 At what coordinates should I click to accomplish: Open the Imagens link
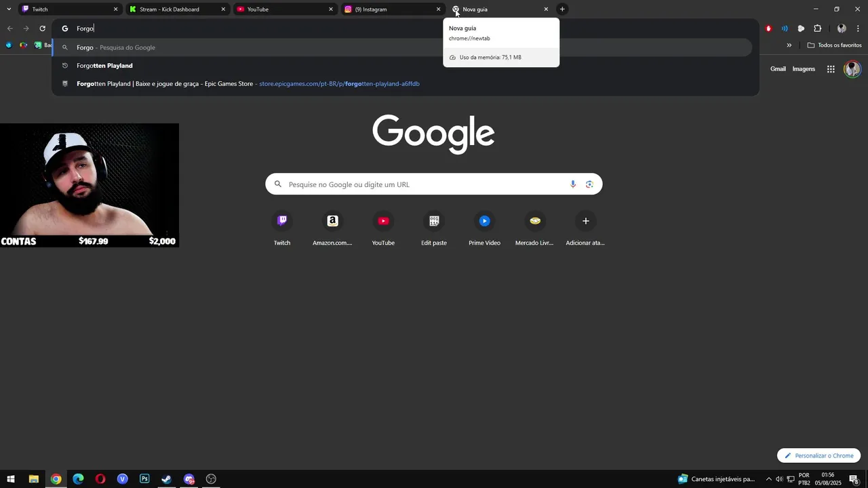click(804, 69)
